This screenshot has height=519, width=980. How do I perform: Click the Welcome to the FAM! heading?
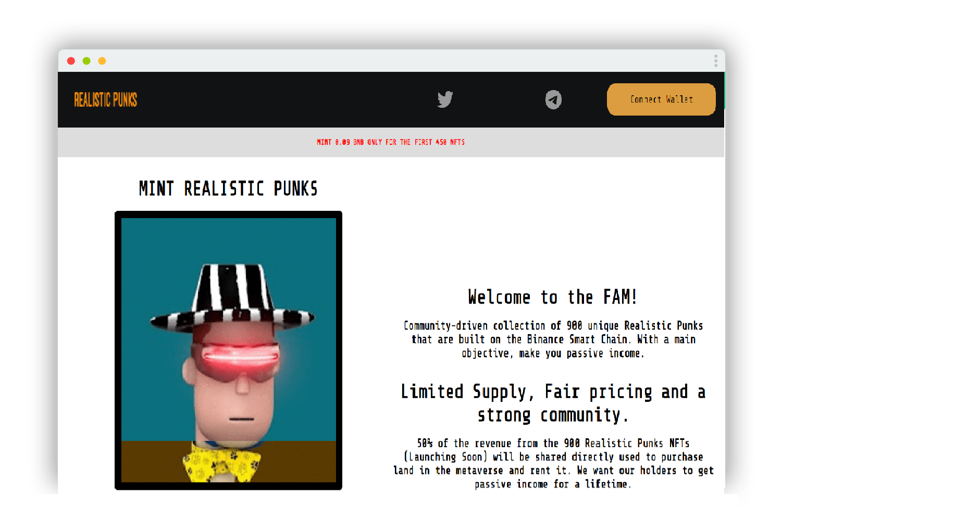[552, 297]
